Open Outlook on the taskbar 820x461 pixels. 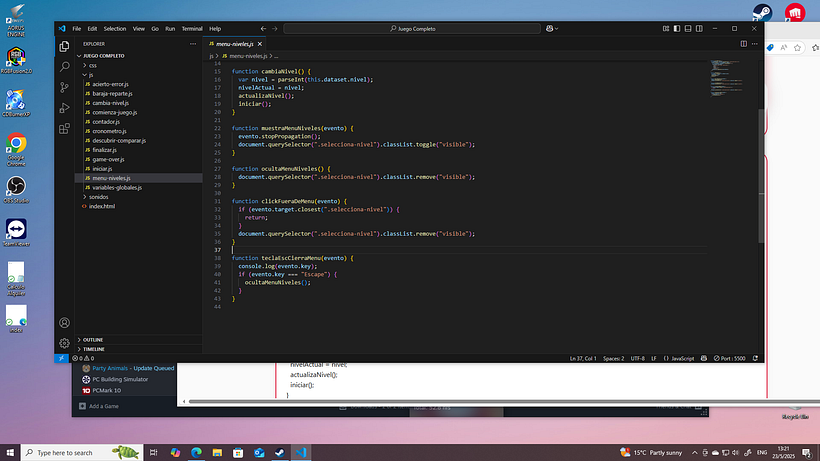pyautogui.click(x=259, y=453)
